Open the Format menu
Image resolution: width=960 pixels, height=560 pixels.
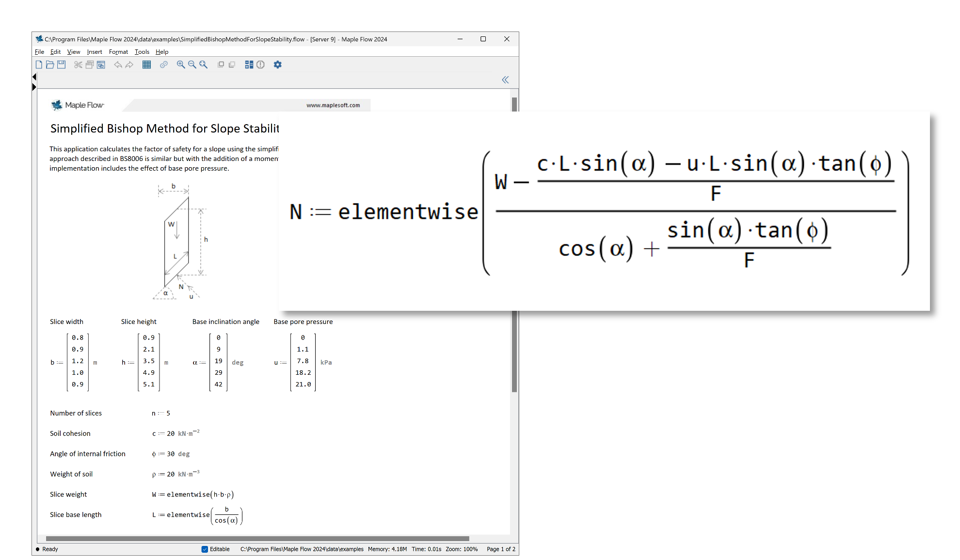coord(118,52)
